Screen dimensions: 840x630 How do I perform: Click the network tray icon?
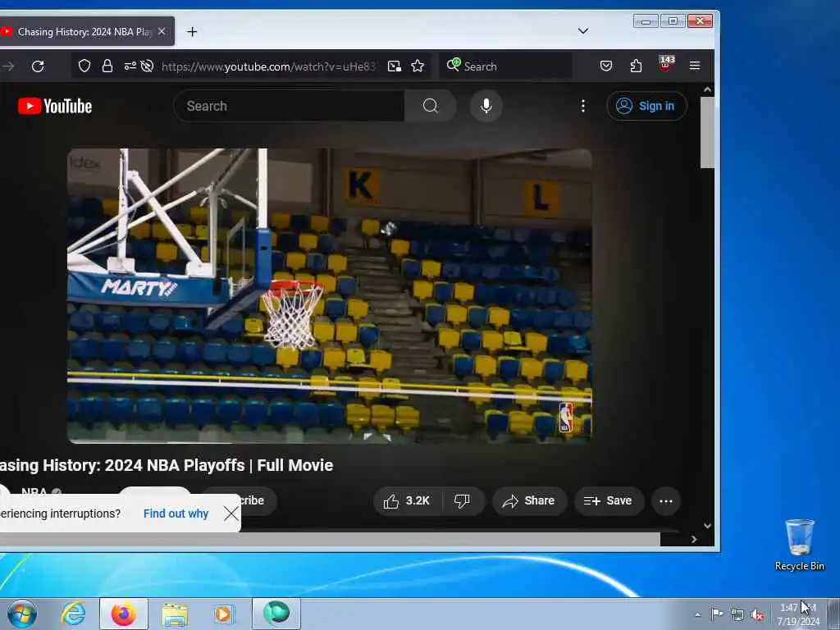[737, 614]
